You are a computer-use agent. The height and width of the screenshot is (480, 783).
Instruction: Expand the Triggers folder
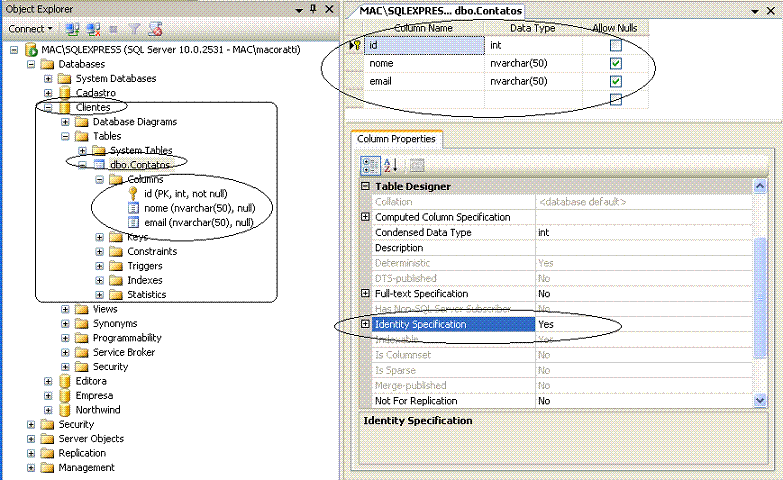click(x=99, y=266)
